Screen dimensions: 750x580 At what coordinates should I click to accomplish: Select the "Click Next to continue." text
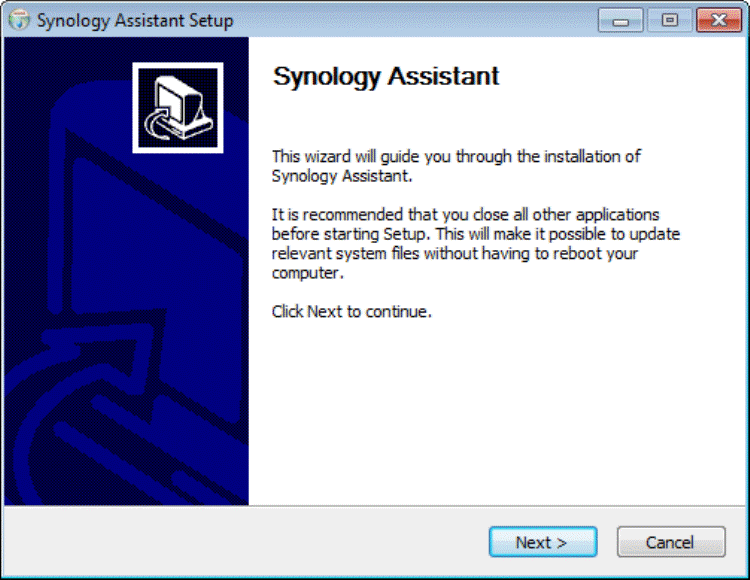tap(351, 311)
